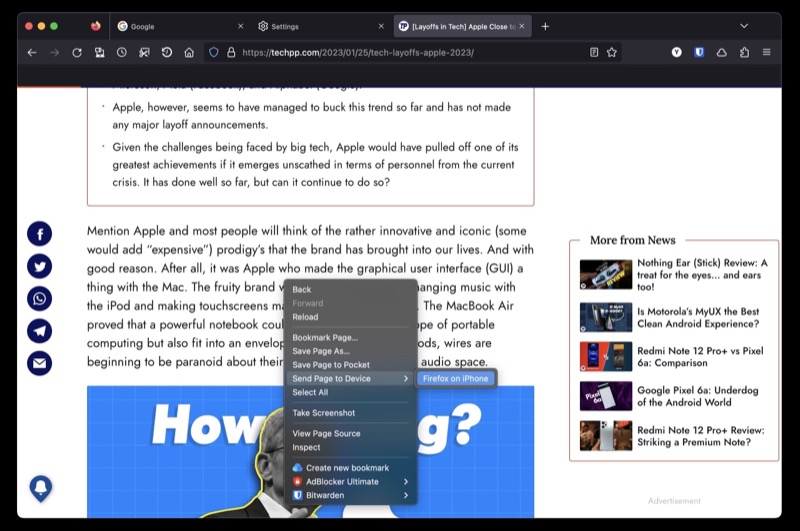Share article via email icon

point(39,363)
